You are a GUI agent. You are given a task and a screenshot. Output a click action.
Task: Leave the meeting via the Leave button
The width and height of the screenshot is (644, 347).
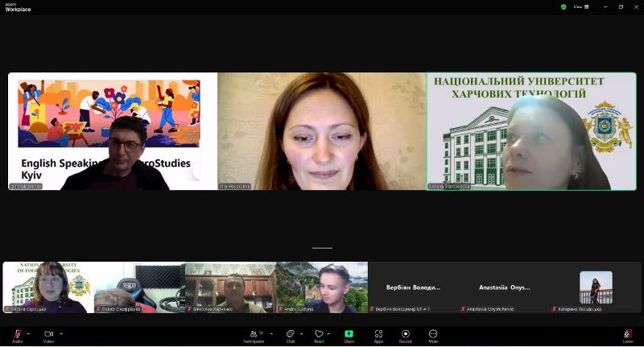628,336
